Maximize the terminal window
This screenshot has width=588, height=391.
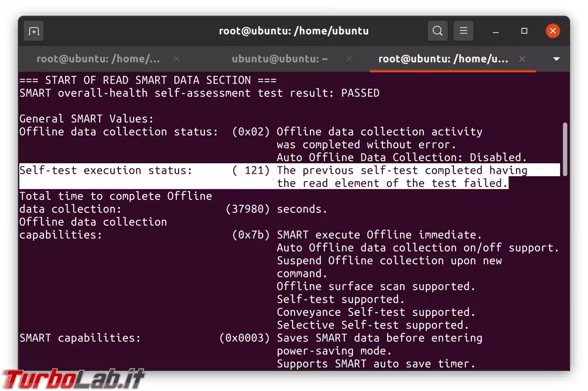click(x=524, y=31)
